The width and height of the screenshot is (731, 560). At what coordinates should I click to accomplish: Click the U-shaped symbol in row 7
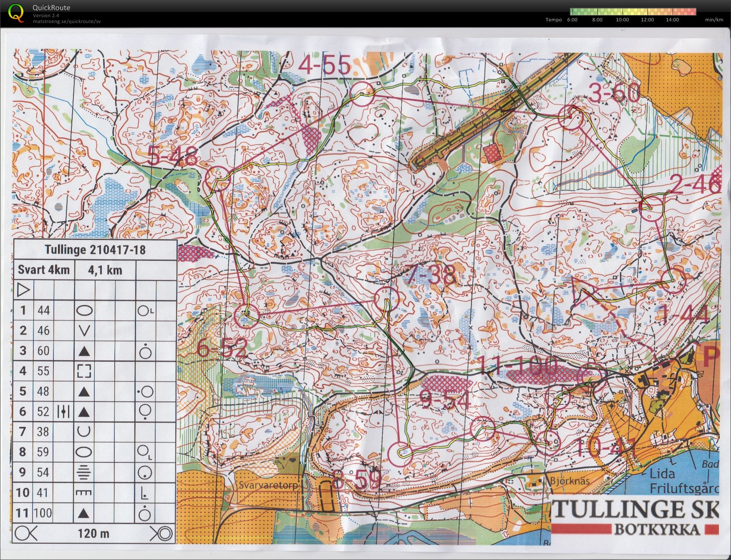click(x=84, y=431)
